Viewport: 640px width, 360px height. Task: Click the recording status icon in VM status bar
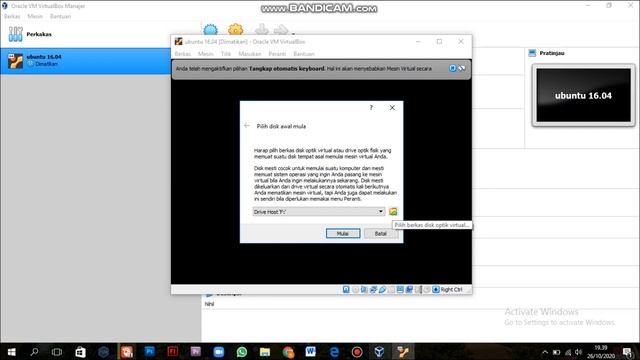click(409, 289)
